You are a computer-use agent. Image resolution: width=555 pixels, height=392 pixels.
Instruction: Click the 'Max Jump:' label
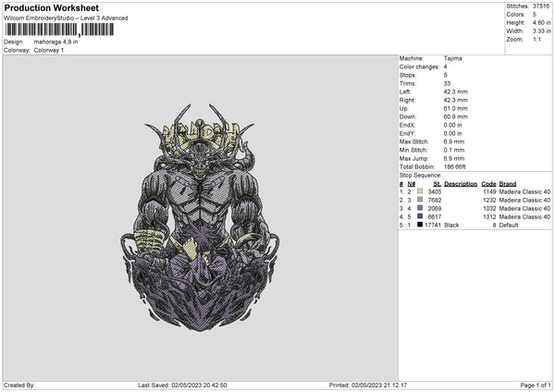(x=413, y=158)
